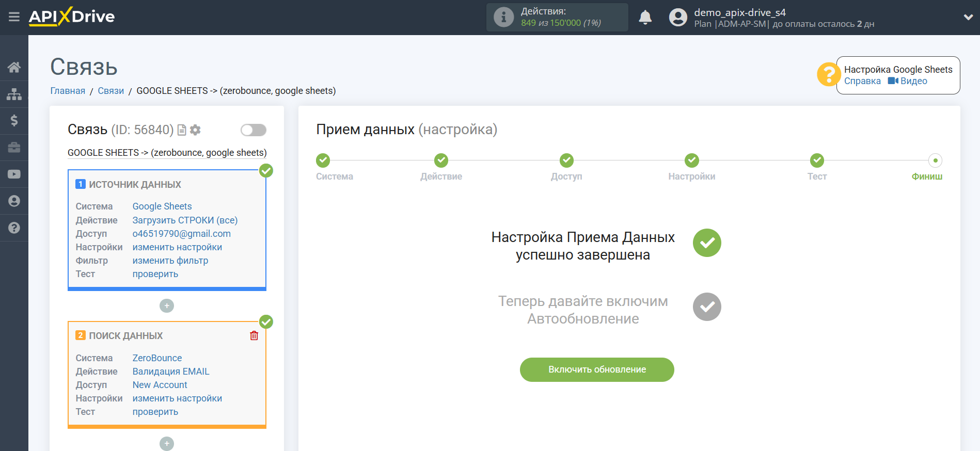
Task: Go to Главная breadcrumb
Action: [68, 91]
